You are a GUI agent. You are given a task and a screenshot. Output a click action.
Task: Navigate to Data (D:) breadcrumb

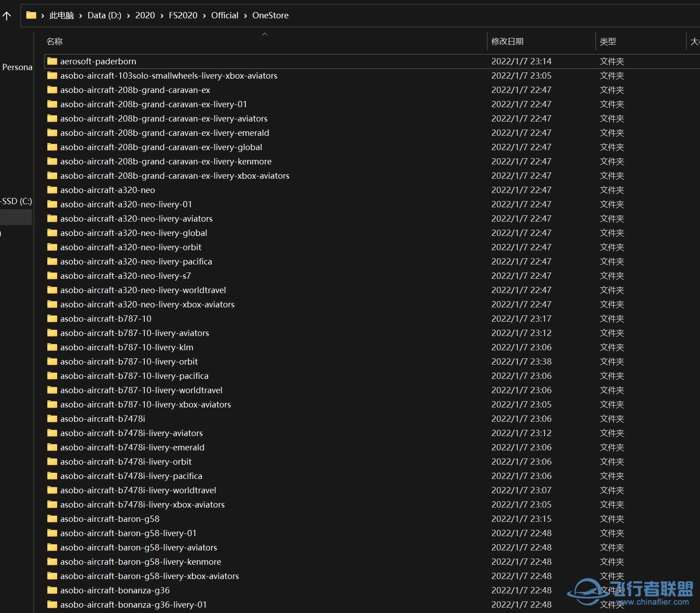point(105,15)
